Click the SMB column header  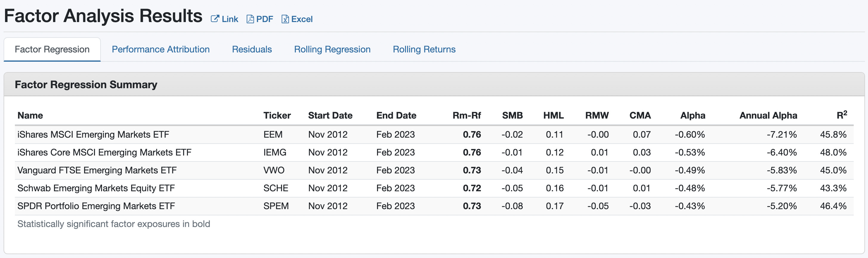pos(512,115)
